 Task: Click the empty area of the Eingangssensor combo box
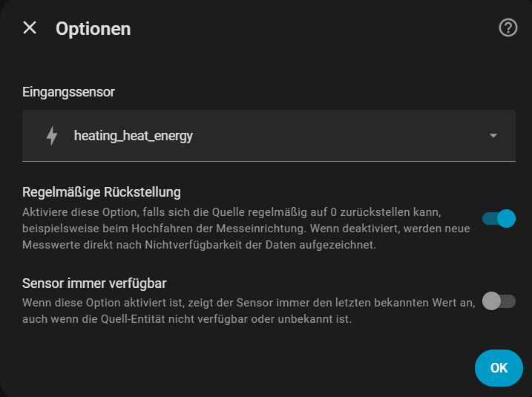coord(334,136)
